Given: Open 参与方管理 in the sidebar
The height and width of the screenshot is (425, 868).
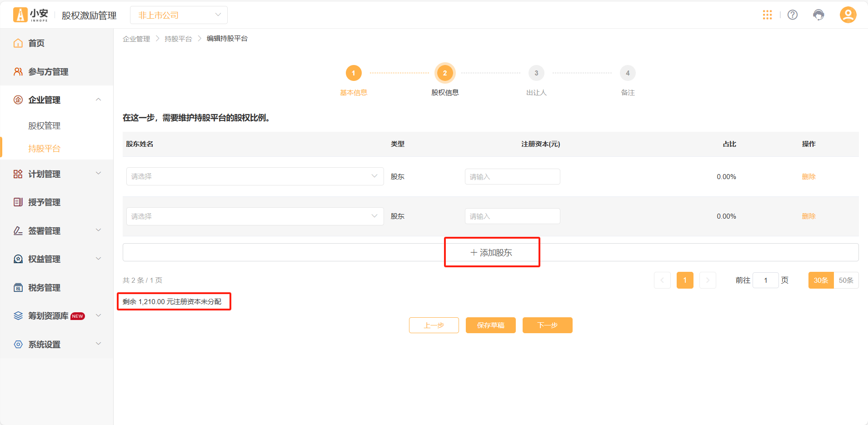Looking at the screenshot, I should tap(48, 72).
